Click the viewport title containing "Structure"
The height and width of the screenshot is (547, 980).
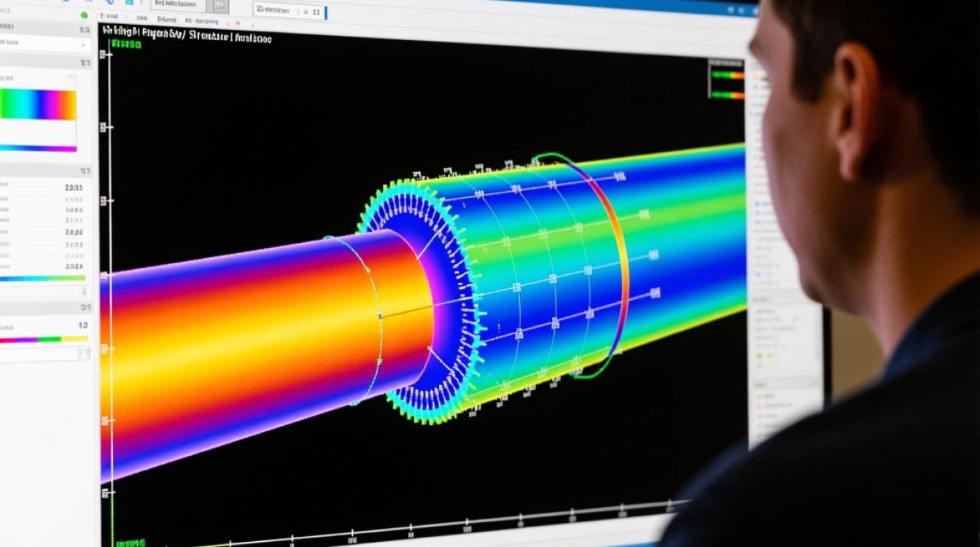[x=187, y=36]
